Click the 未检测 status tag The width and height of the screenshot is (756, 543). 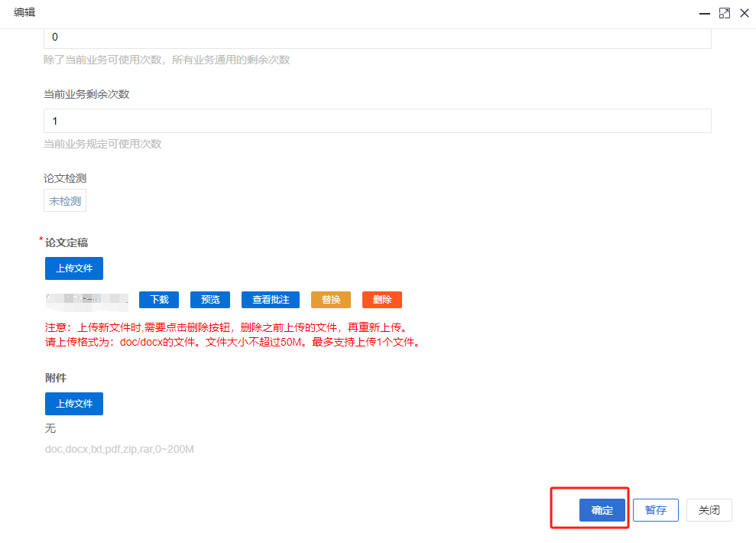(x=65, y=201)
